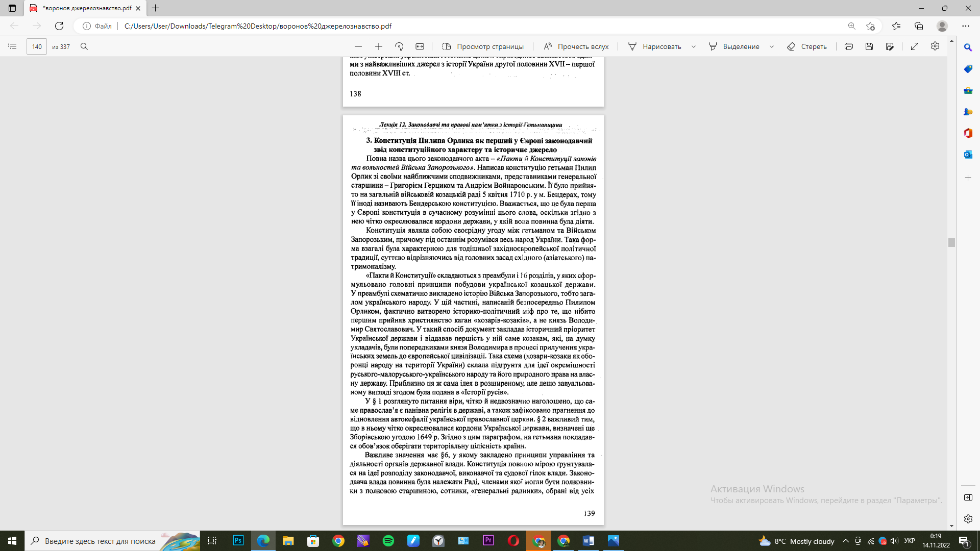Switch the УКР input language
980x551 pixels.
pos(910,541)
